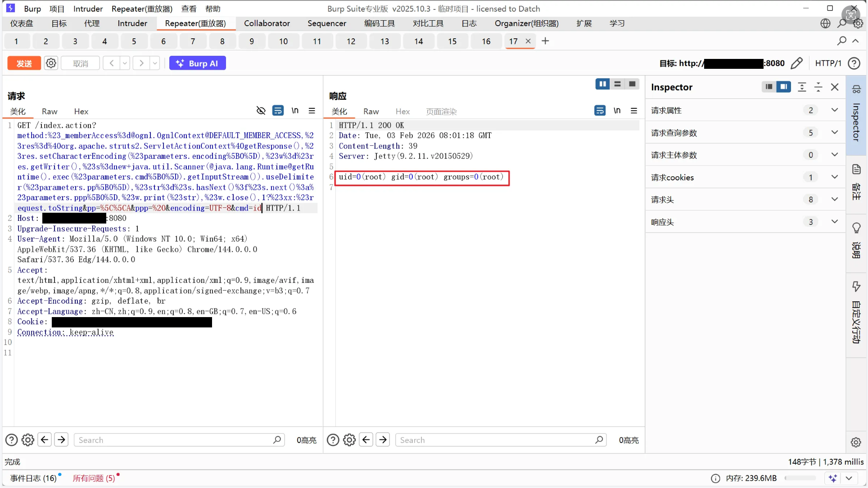Expand the status bar AI dropdown chevron

point(849,478)
